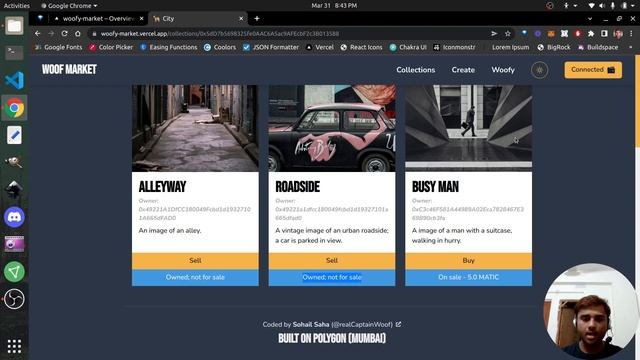Launch Terminal from the dock
This screenshot has height=360, width=640.
coord(14,53)
